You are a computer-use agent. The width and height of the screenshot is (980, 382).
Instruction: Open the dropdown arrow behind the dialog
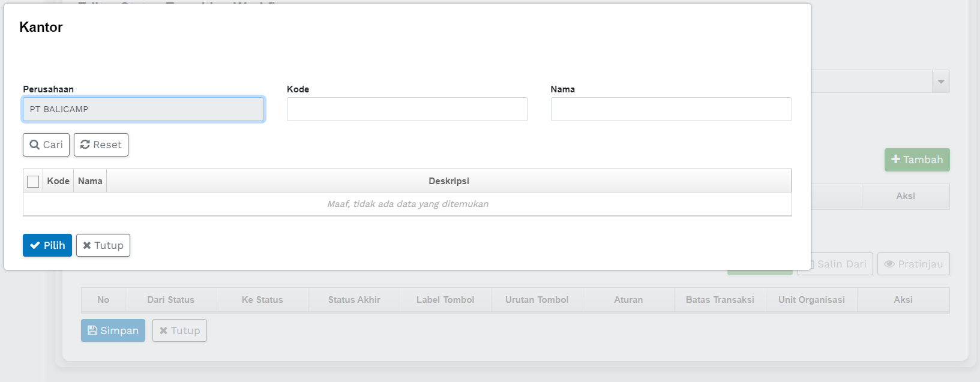[940, 82]
